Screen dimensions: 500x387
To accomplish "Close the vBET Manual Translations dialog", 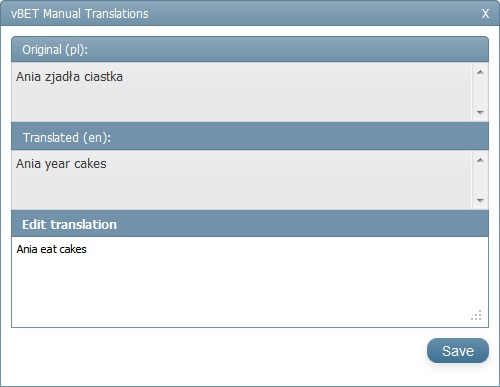I will click(x=485, y=14).
